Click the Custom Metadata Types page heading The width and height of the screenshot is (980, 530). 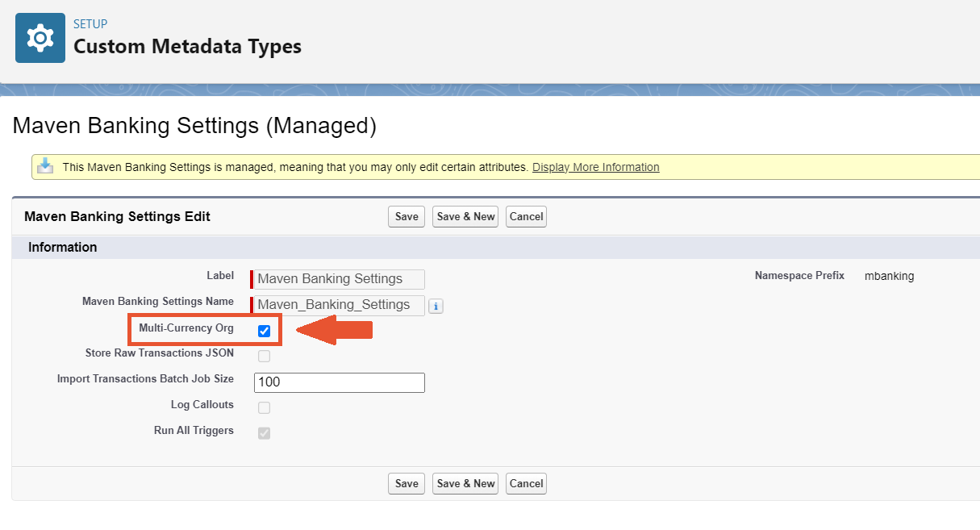[x=187, y=47]
